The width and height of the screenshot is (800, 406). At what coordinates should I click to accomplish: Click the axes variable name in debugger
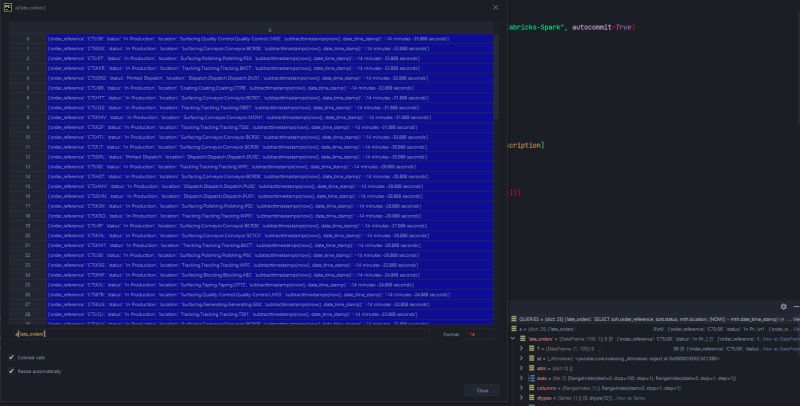[541, 378]
